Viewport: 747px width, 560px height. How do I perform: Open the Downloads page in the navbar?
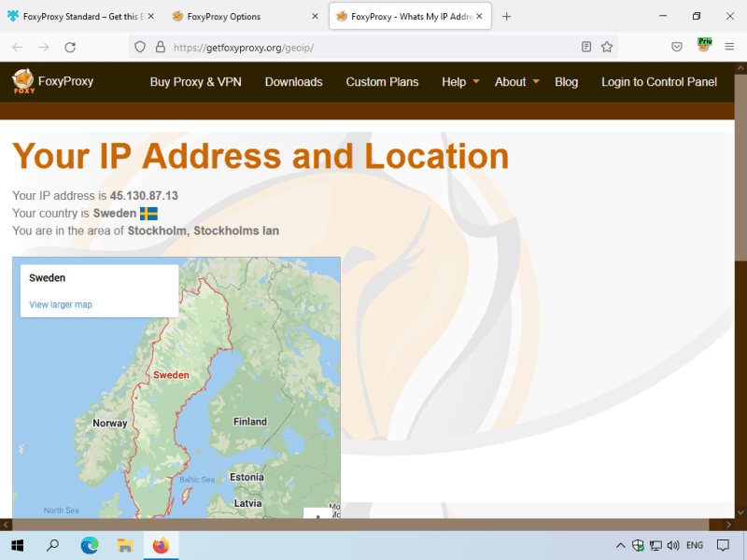coord(293,82)
